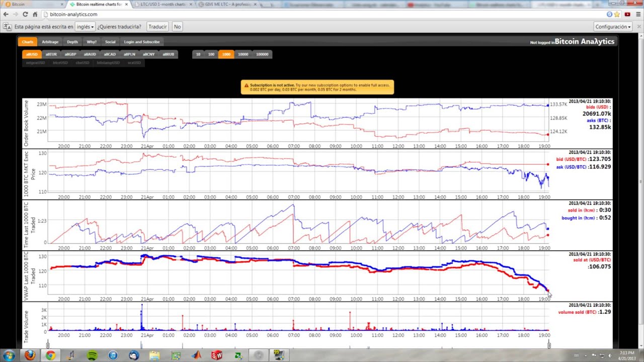The image size is (644, 362).
Task: Bookmark this page with the star icon
Action: (x=617, y=14)
